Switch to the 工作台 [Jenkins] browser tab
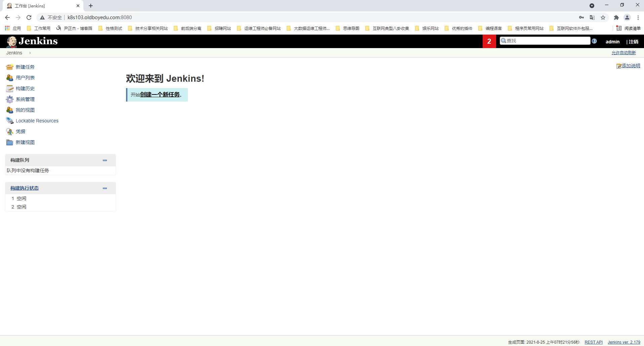 tap(40, 6)
